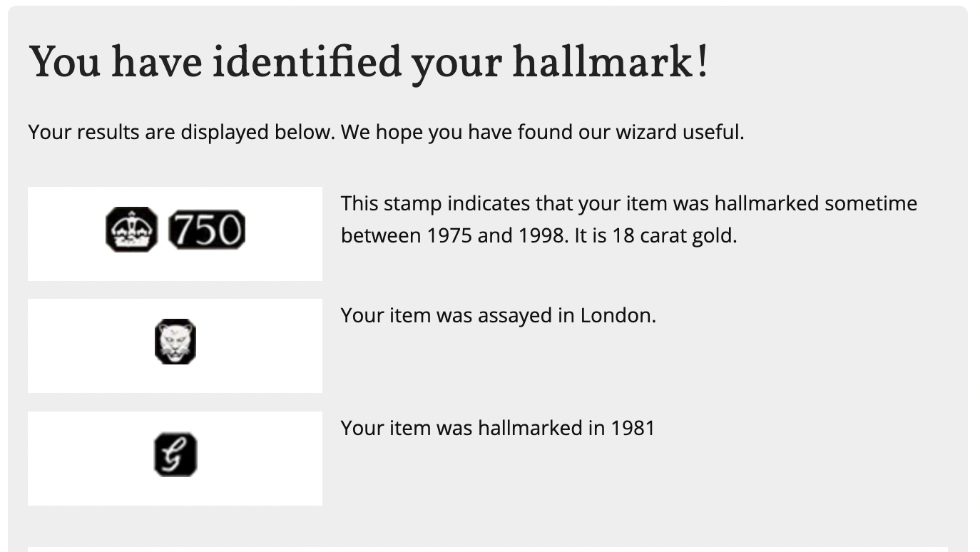Click the 'You have identified your hallmark!' heading
980x552 pixels.
tap(369, 63)
